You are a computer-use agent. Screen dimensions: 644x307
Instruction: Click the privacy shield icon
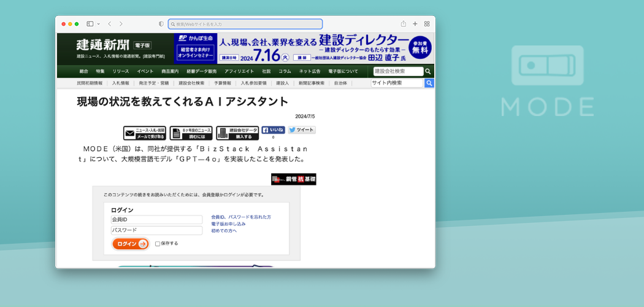[161, 24]
